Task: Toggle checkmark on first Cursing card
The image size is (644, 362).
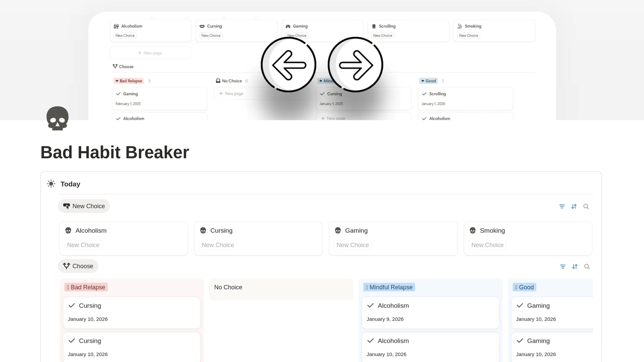Action: tap(72, 305)
